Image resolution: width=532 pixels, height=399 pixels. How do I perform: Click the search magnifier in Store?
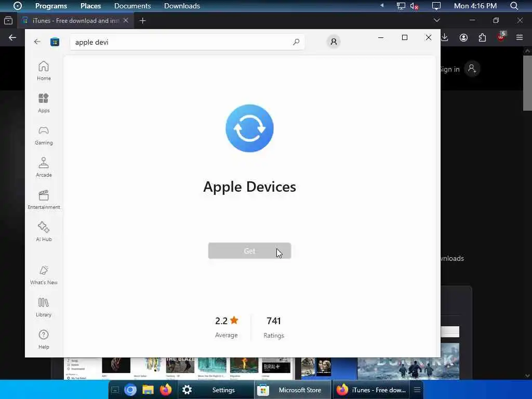coord(296,42)
